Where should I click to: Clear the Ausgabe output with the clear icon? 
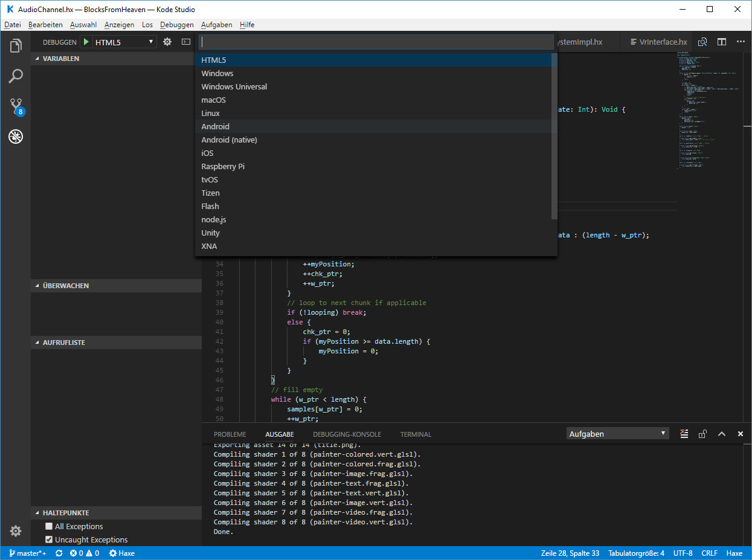(684, 433)
